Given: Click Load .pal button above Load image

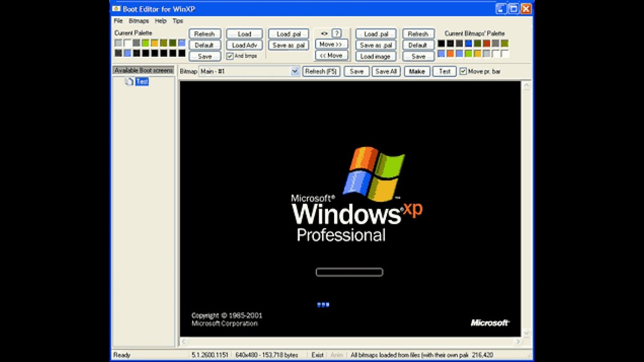Looking at the screenshot, I should tap(376, 34).
